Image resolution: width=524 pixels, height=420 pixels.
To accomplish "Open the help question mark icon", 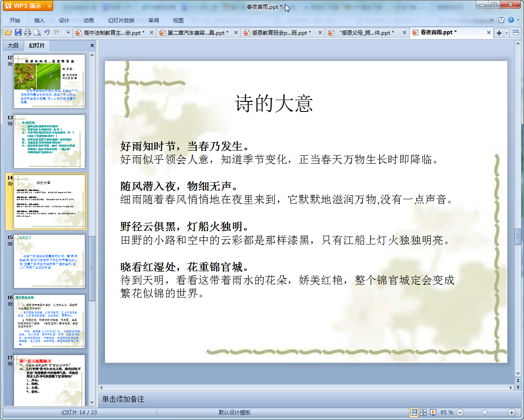I will 511,20.
